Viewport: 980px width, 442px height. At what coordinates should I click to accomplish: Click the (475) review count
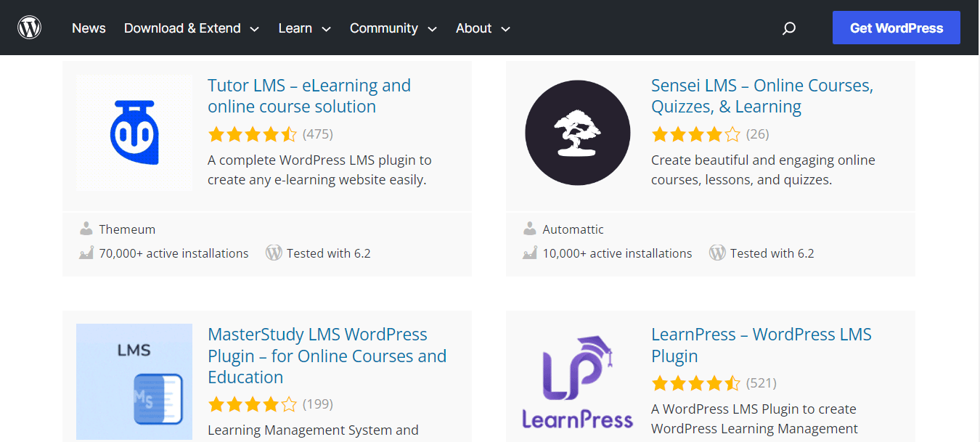click(318, 134)
